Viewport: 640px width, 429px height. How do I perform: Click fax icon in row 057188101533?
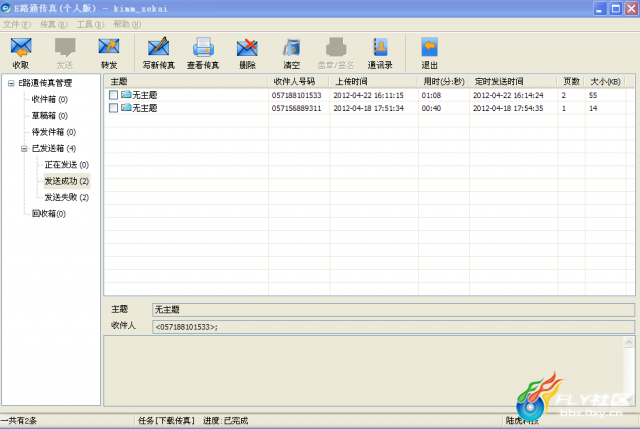pyautogui.click(x=126, y=95)
